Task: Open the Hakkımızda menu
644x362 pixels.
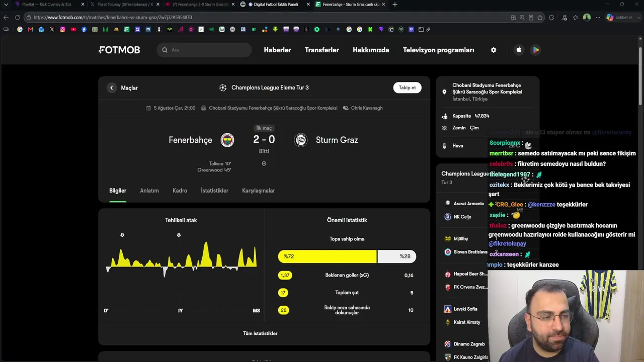Action: (371, 50)
